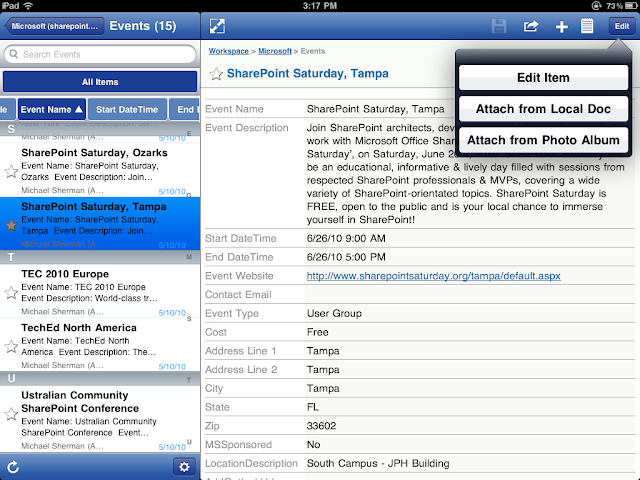Tap the U section header
The width and height of the screenshot is (640, 480).
[x=100, y=379]
